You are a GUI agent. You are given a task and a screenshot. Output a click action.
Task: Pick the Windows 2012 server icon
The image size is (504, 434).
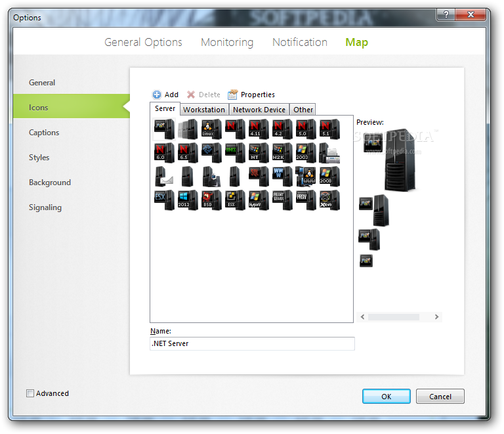188,200
